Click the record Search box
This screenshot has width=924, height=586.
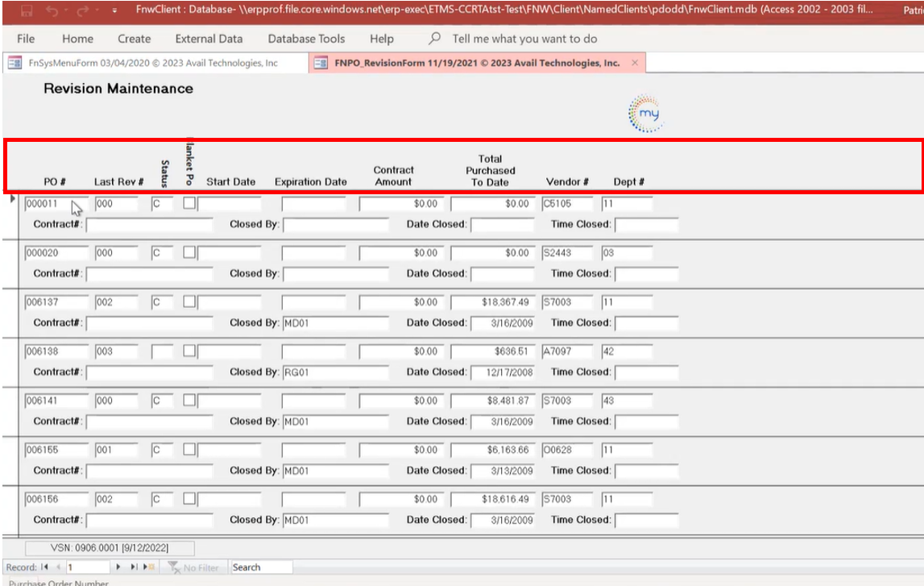[x=260, y=567]
